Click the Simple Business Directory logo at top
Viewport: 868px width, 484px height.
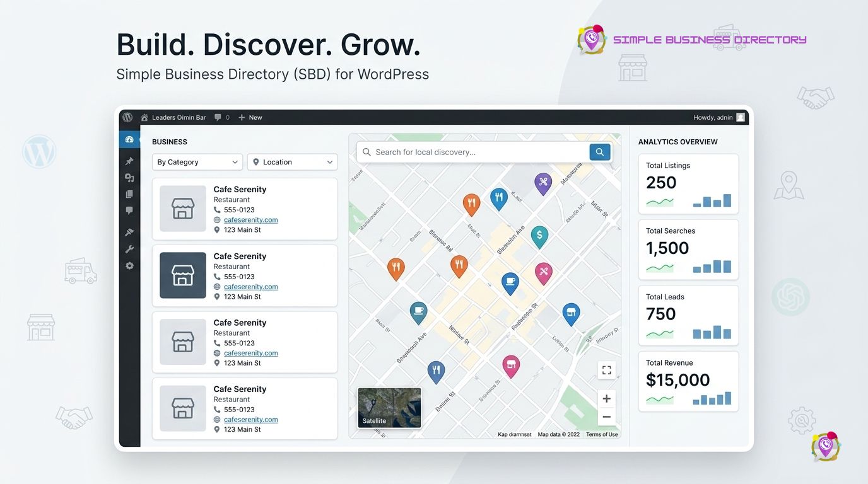692,40
